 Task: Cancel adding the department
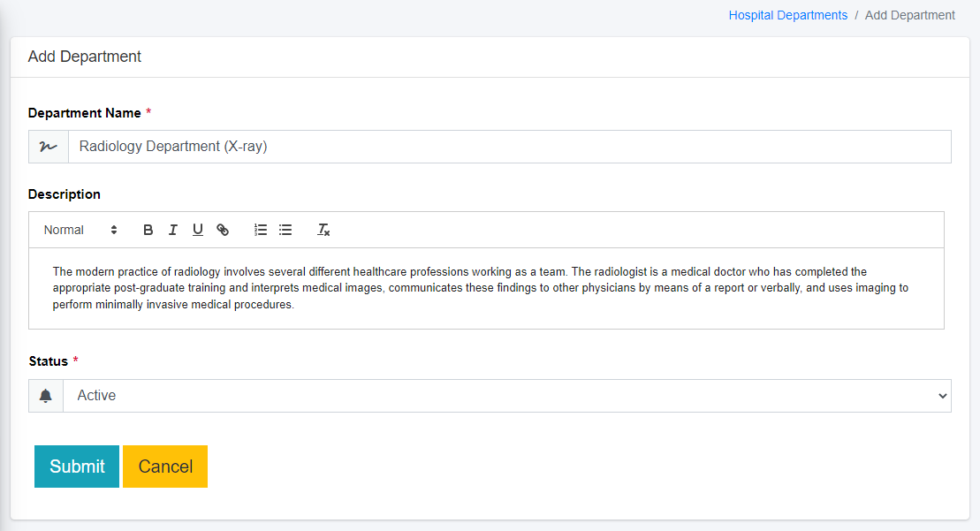[165, 467]
